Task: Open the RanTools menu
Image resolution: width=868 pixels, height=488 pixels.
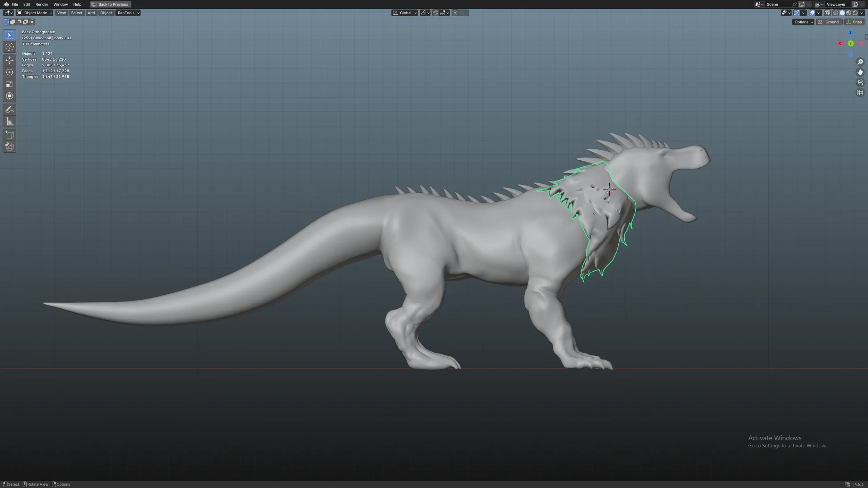Action: click(128, 13)
